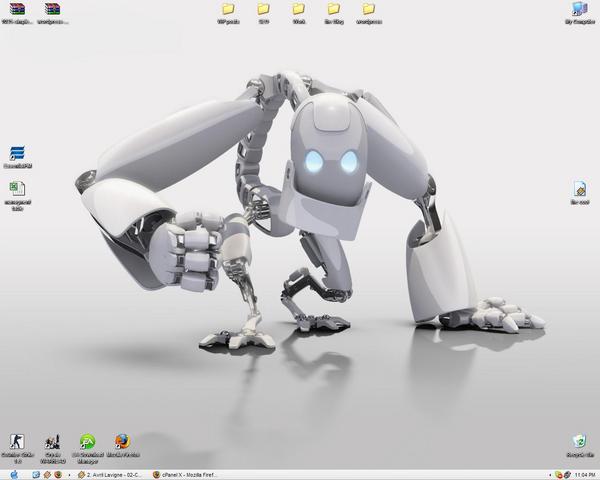Click the yellow-red system tray icon

pyautogui.click(x=559, y=475)
